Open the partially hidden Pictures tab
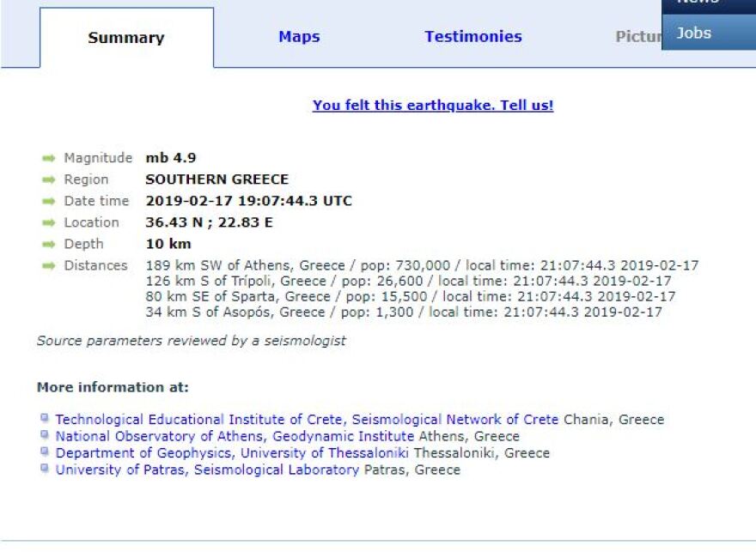The width and height of the screenshot is (756, 558). tap(637, 37)
